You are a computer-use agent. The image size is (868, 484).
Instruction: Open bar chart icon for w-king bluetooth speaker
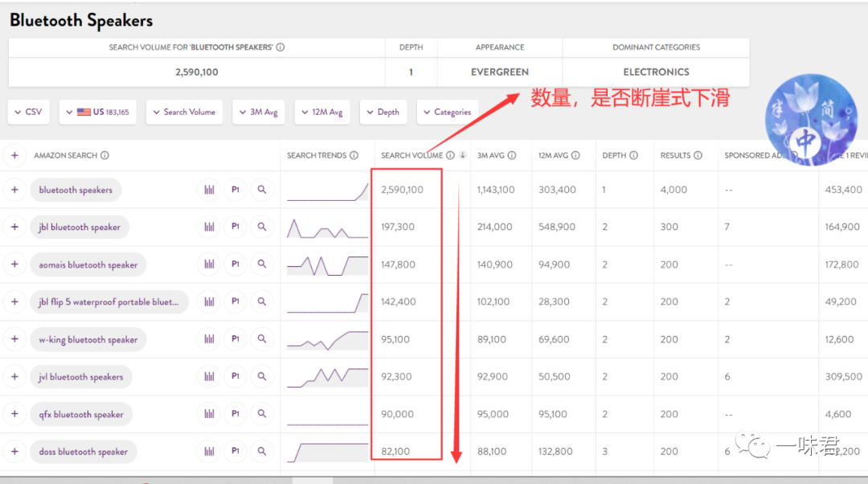point(209,339)
